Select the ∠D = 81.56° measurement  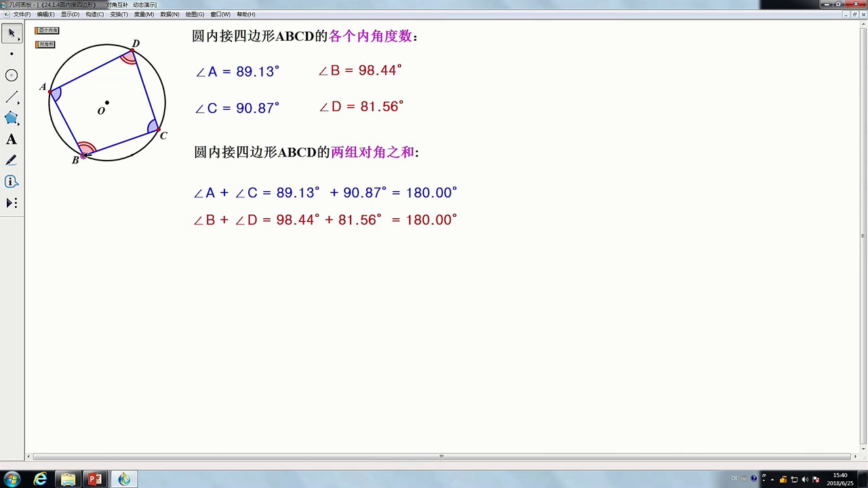pos(361,106)
